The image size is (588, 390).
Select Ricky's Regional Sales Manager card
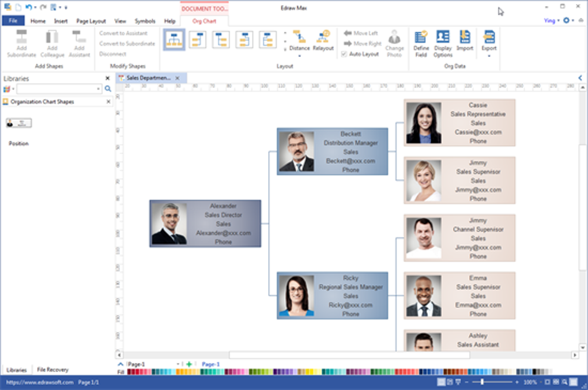tap(332, 296)
